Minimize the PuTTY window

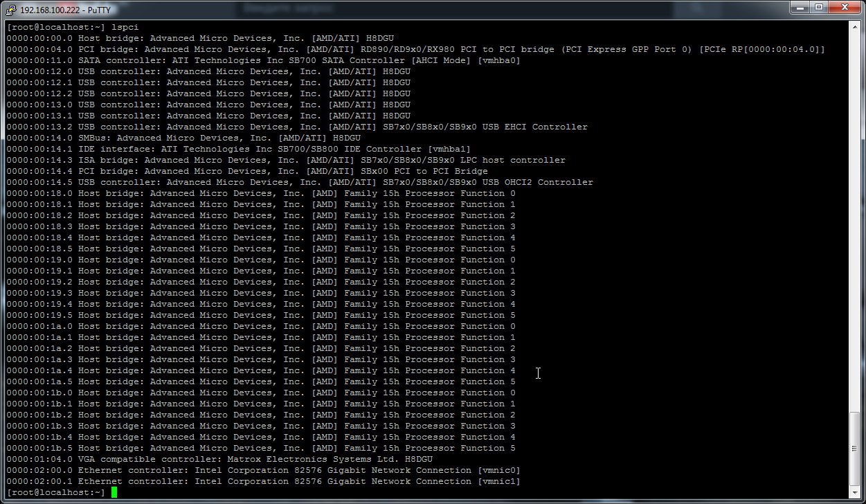click(800, 8)
